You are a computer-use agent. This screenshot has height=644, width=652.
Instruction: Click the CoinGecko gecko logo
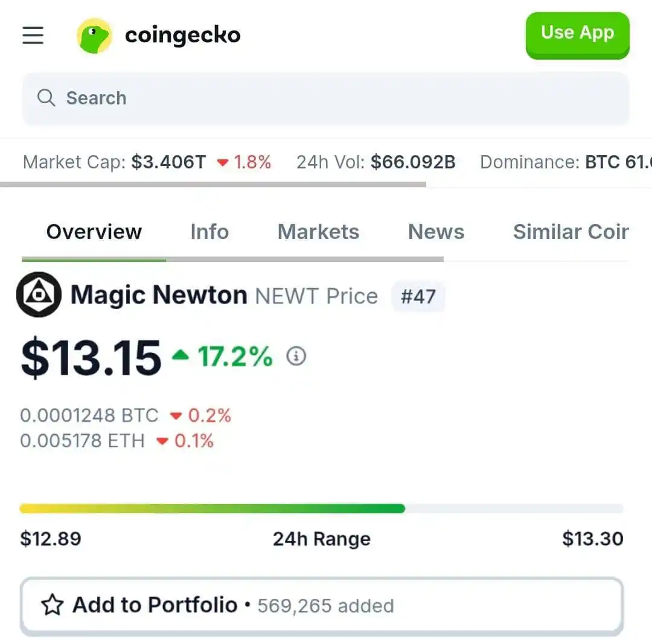[x=94, y=36]
